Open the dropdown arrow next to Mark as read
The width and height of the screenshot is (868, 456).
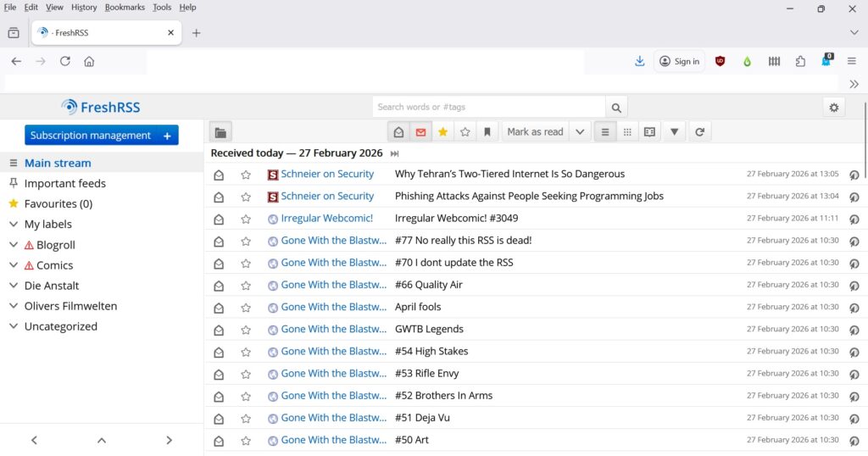[580, 132]
